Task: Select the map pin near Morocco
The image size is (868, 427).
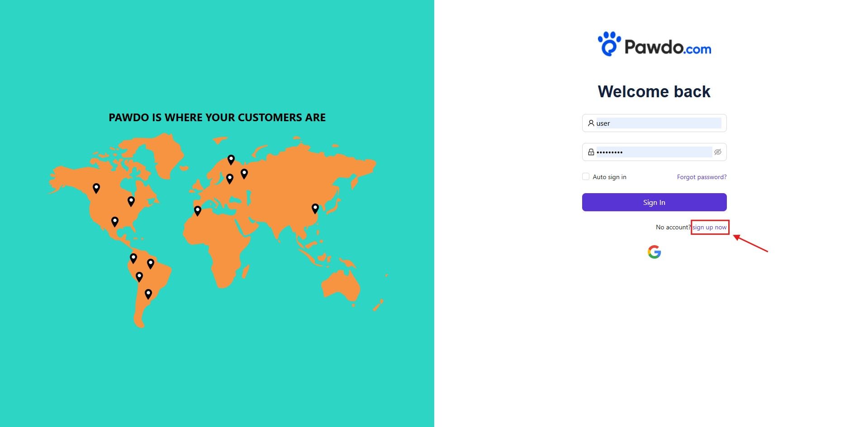Action: [x=198, y=210]
